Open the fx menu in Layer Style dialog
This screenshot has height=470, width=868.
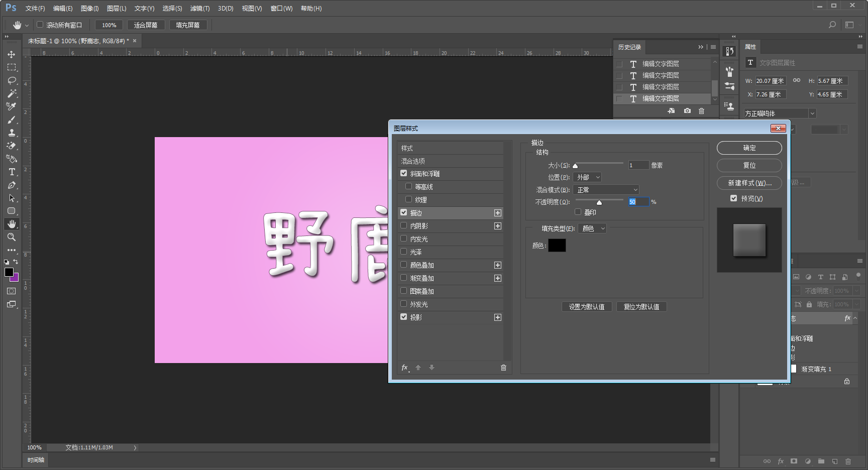(405, 368)
